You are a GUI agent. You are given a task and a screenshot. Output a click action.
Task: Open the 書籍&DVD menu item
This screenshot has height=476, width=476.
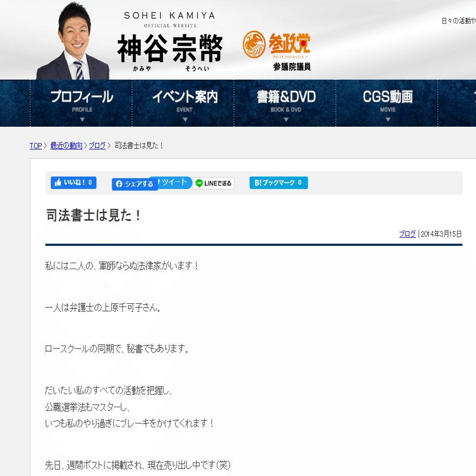point(285,103)
